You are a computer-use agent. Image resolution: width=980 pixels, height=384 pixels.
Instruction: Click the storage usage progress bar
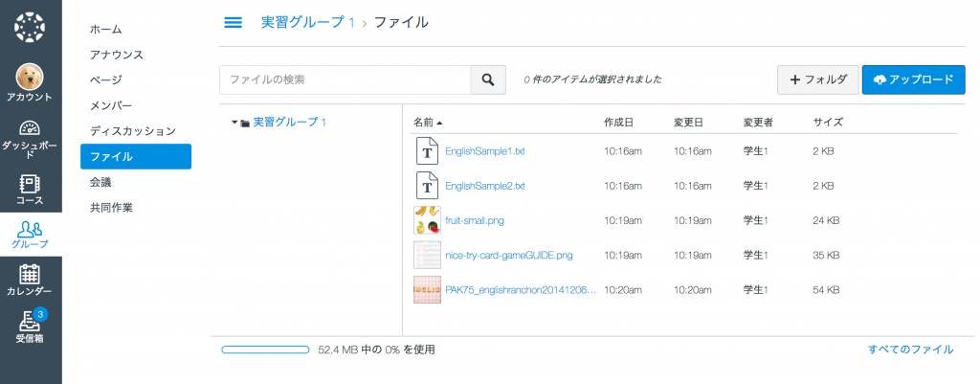tap(265, 350)
